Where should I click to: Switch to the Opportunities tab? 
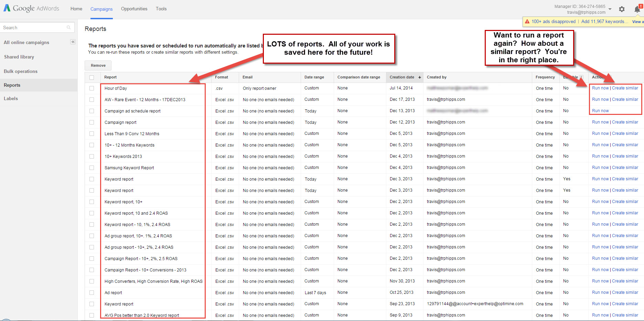click(x=134, y=9)
